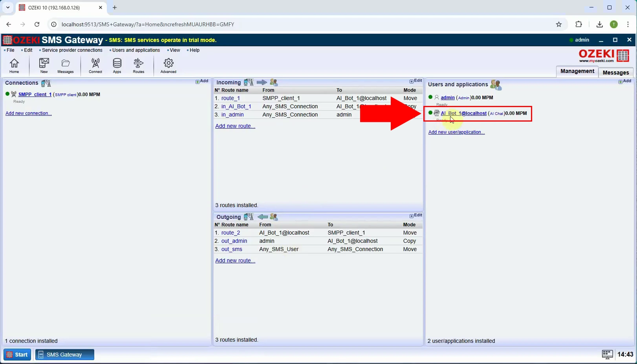Image resolution: width=637 pixels, height=364 pixels.
Task: Click the AI_Bot_1 chat bot icon
Action: tap(436, 113)
